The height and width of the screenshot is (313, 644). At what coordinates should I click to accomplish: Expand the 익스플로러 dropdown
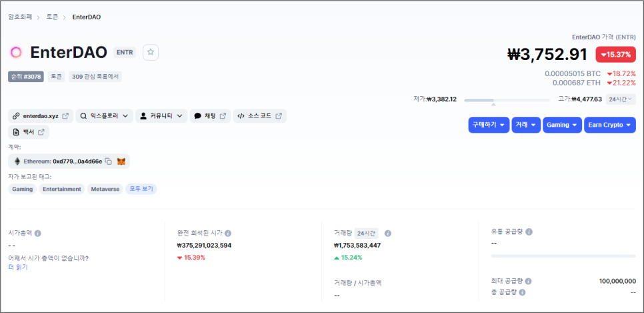104,116
